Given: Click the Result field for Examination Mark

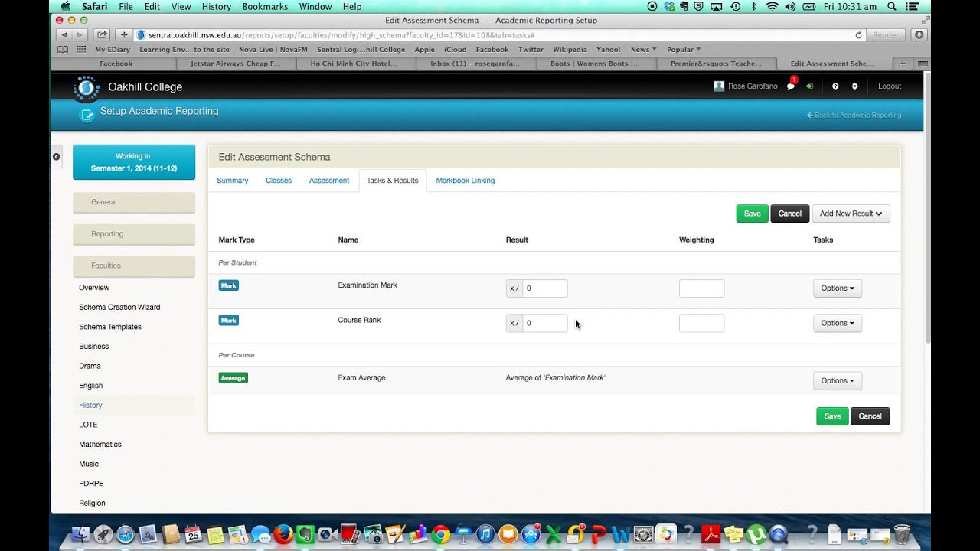Looking at the screenshot, I should pyautogui.click(x=544, y=289).
